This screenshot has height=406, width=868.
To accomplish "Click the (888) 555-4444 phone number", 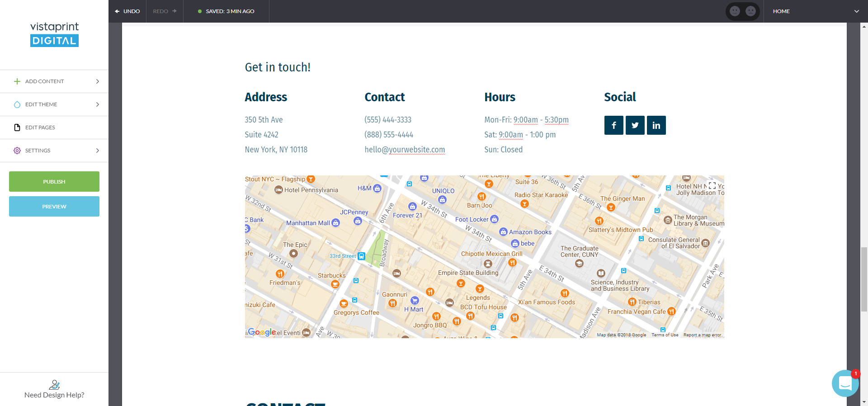I will [x=389, y=135].
